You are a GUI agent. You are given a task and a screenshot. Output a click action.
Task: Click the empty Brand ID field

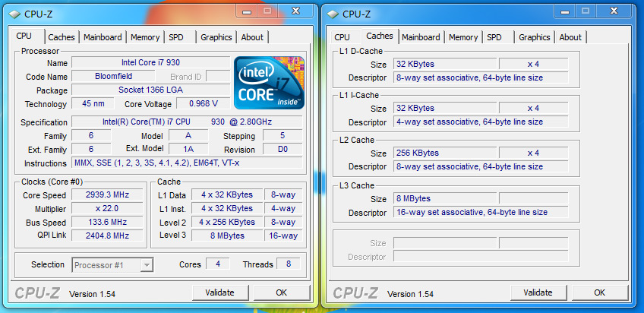(x=218, y=76)
